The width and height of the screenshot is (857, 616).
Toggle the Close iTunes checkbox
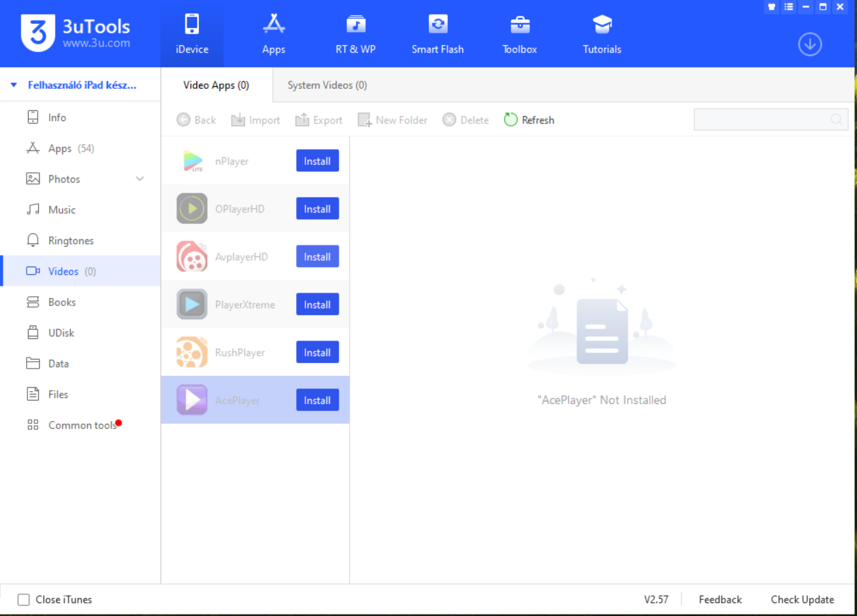(x=24, y=600)
